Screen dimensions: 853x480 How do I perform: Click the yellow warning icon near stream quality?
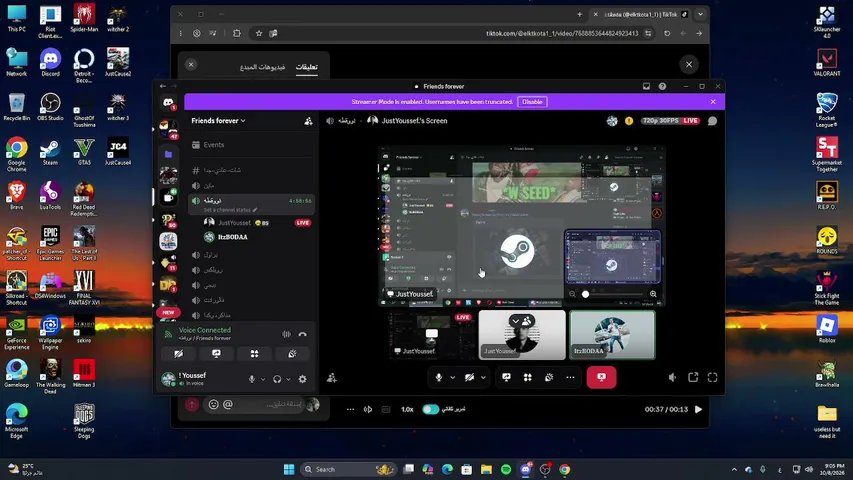point(629,121)
